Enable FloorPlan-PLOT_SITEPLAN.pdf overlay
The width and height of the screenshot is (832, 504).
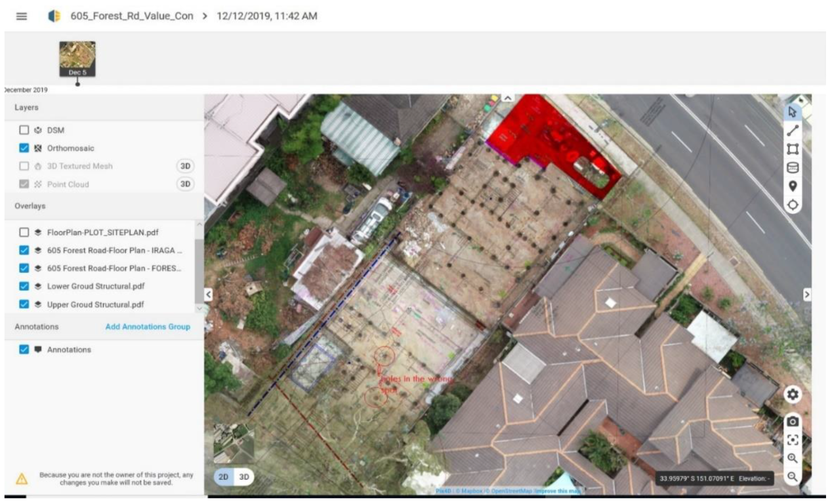click(x=24, y=232)
